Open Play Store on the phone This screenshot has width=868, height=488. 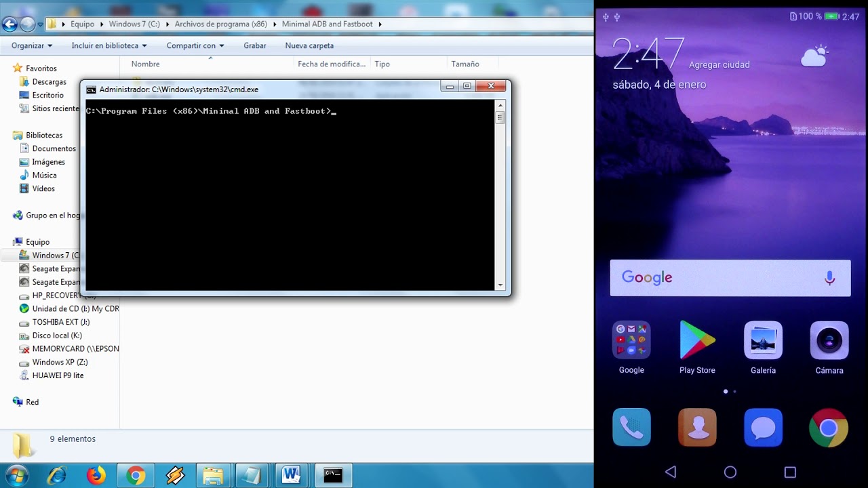tap(697, 348)
